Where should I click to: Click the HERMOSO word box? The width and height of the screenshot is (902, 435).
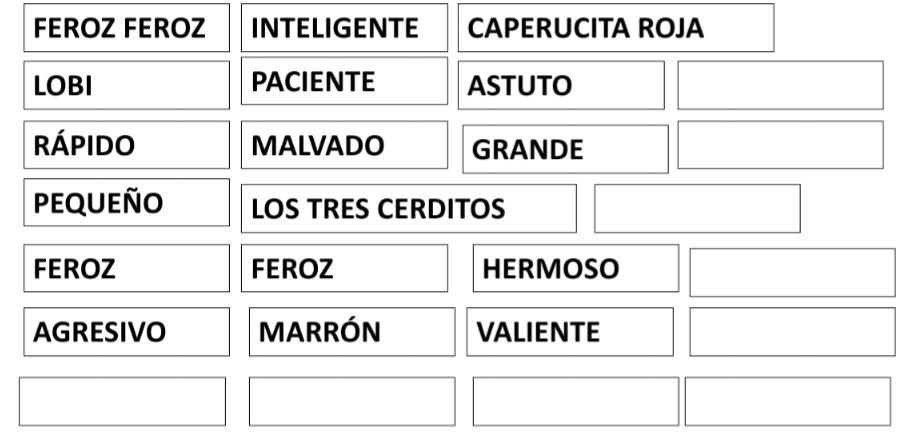576,268
